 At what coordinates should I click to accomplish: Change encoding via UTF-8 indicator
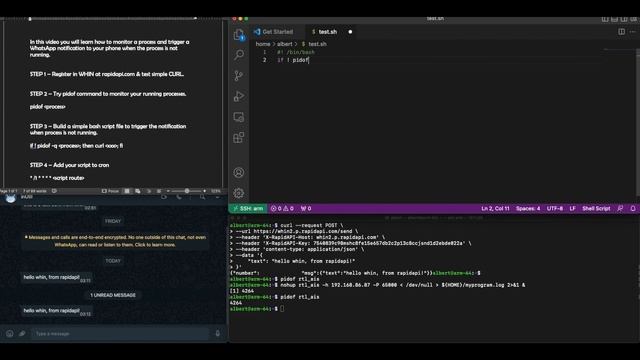(555, 209)
